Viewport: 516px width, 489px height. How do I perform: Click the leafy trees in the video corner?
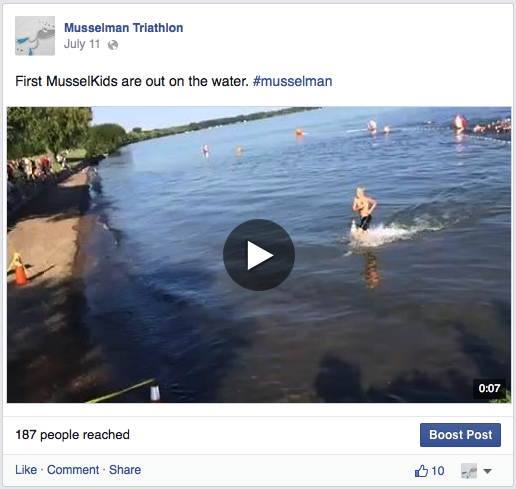point(49,130)
